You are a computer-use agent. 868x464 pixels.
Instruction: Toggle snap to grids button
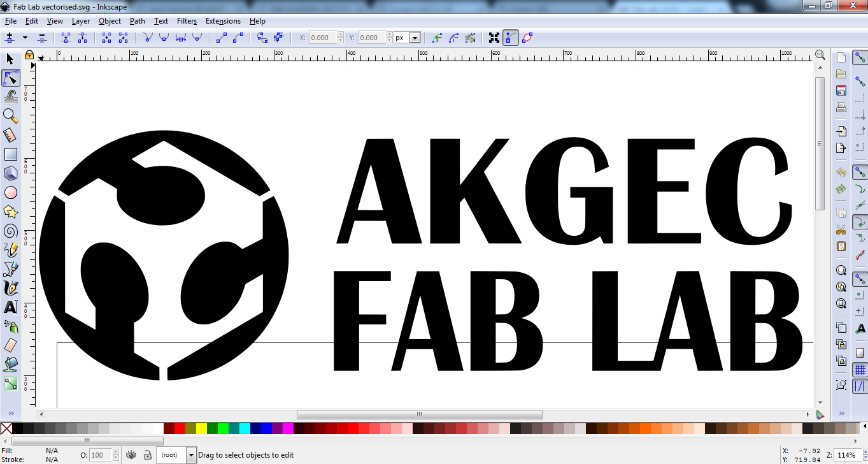click(x=860, y=370)
